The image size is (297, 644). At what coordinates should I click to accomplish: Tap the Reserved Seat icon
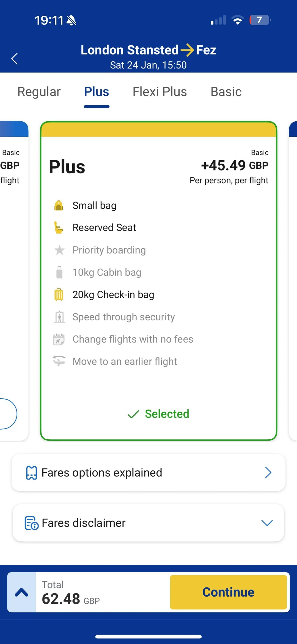[59, 228]
